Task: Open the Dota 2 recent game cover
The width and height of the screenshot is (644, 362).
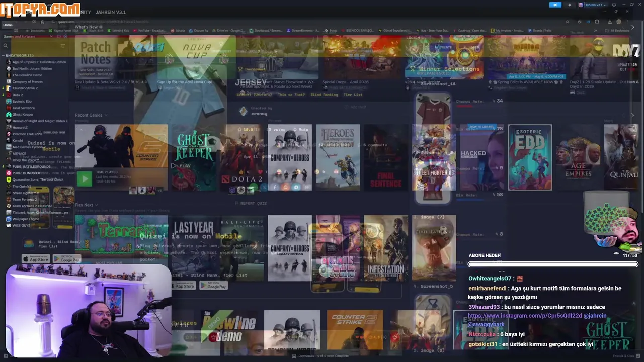Action: 242,157
